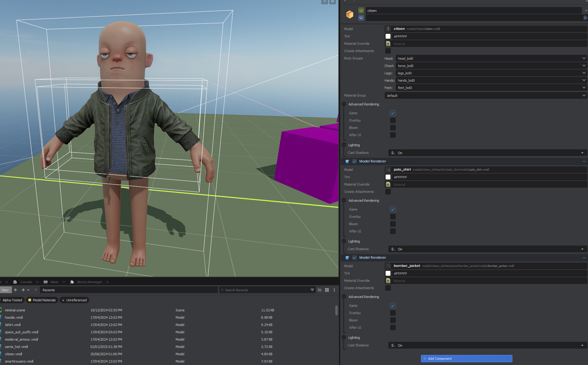Image resolution: width=588 pixels, height=365 pixels.
Task: Toggle the green enabled power icon for citizen
Action: click(361, 10)
